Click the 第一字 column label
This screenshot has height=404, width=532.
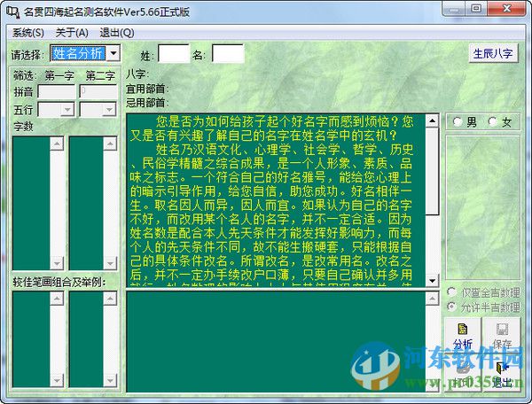click(59, 75)
